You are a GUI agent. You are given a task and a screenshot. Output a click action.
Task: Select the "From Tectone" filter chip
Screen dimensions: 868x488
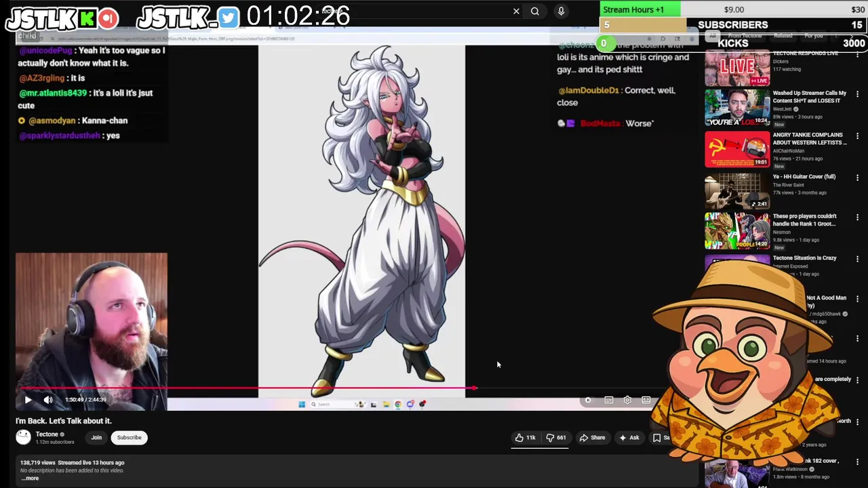coord(746,35)
